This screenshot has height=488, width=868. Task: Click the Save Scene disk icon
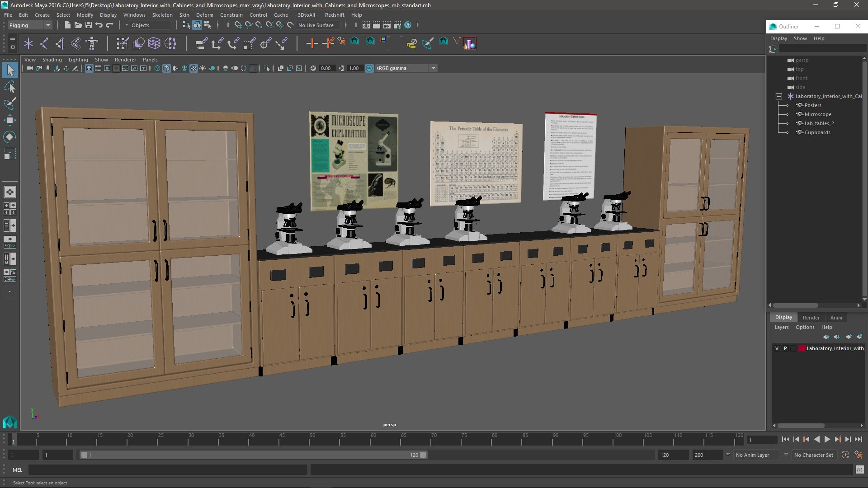[x=88, y=25]
